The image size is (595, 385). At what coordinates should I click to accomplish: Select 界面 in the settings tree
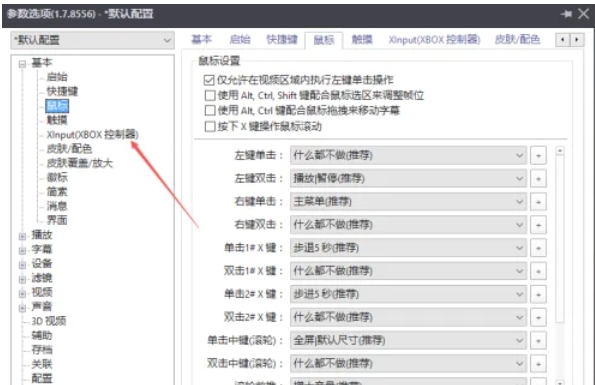click(x=57, y=220)
